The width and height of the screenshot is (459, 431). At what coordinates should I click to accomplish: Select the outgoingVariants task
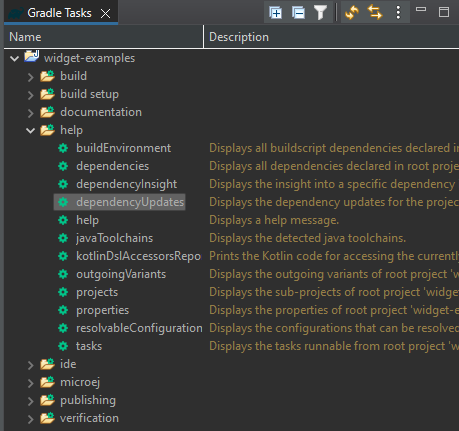tap(121, 274)
